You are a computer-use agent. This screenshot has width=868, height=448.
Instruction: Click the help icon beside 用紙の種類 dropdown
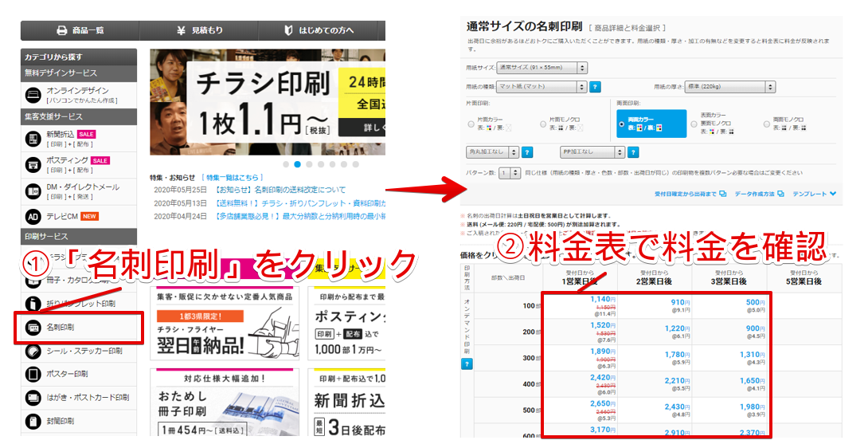[595, 87]
